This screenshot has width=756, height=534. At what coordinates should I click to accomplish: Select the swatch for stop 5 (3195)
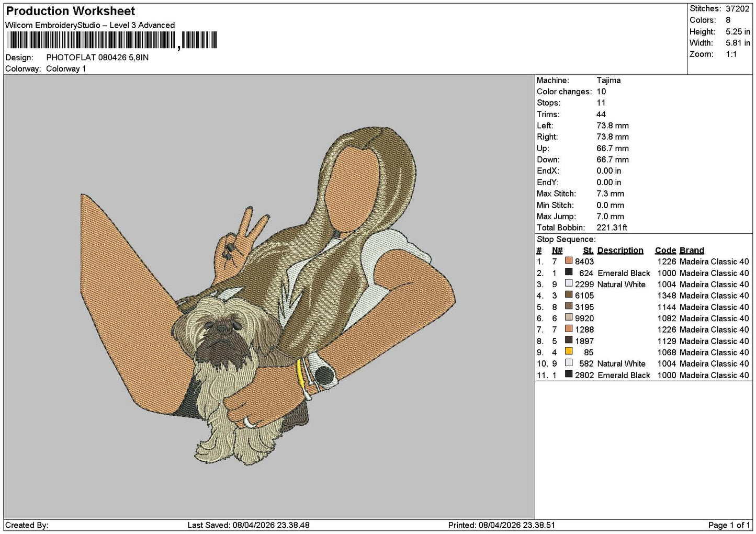point(569,306)
